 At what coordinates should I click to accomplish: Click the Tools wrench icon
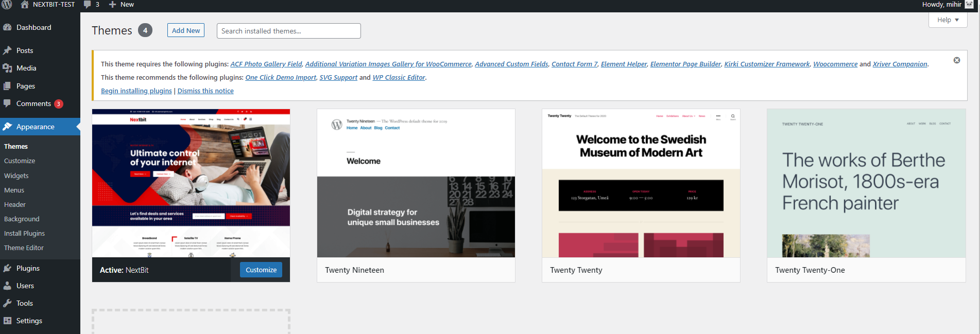click(x=7, y=303)
